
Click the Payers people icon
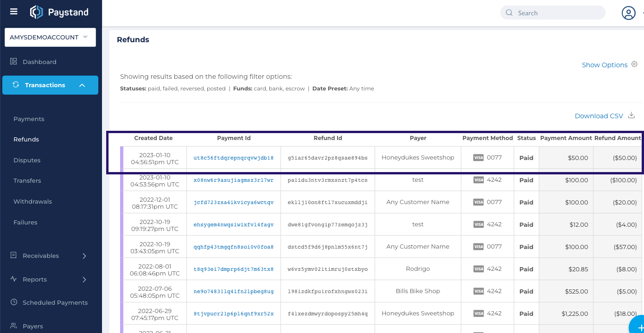click(13, 326)
